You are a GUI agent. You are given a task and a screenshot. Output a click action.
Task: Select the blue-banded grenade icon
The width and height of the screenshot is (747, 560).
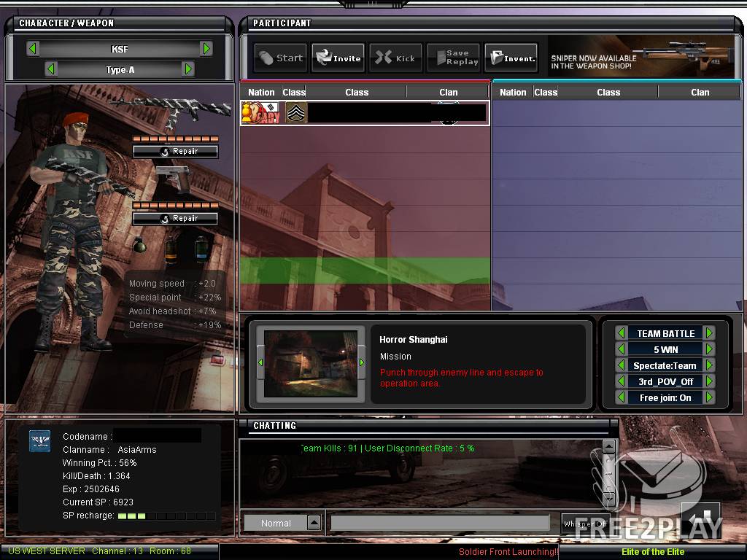201,249
